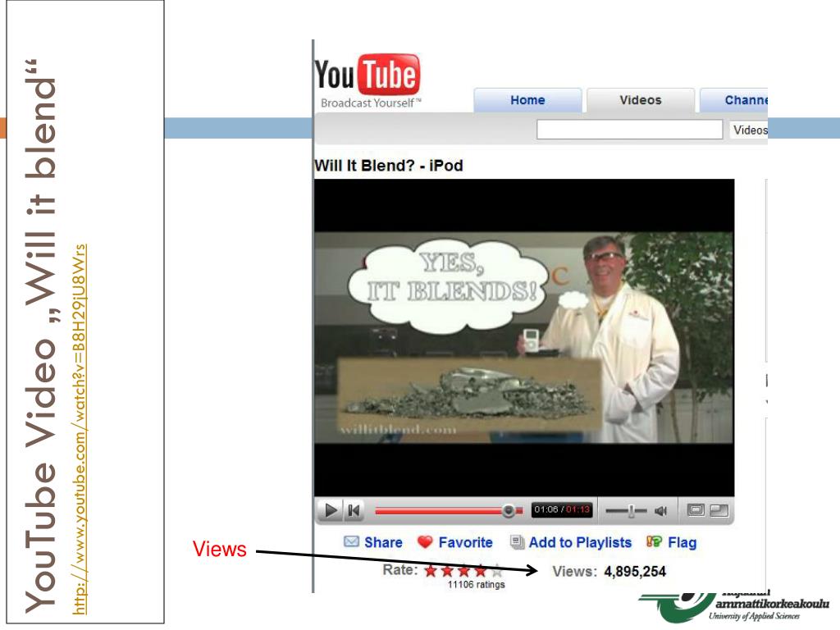Switch to the Videos tab

(x=640, y=100)
